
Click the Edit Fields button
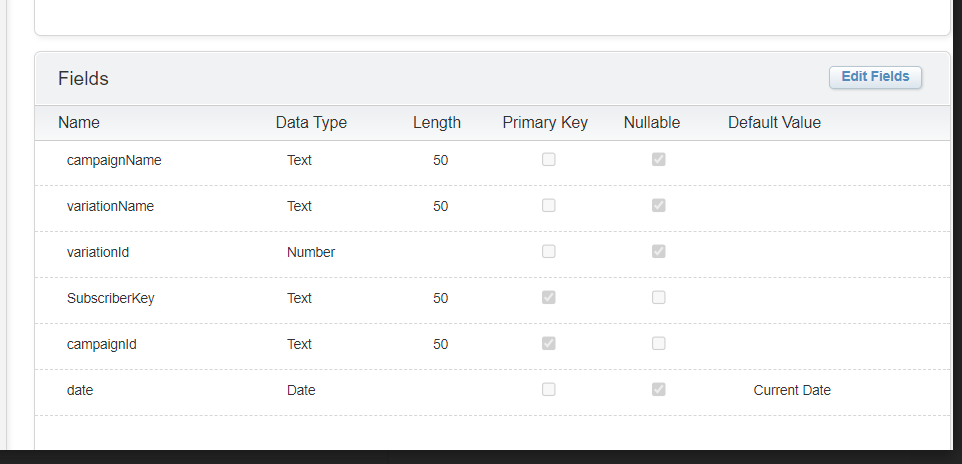click(x=875, y=77)
